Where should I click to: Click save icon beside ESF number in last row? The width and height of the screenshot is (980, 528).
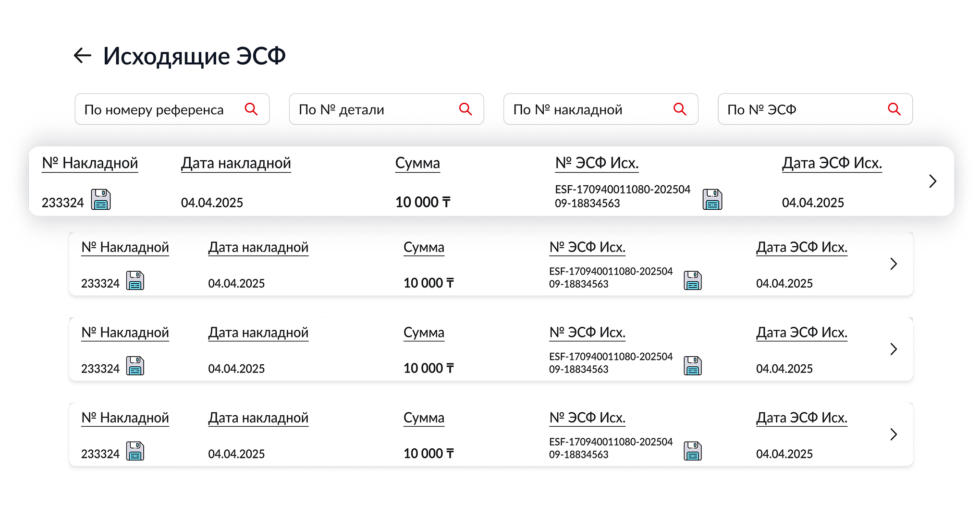tap(692, 451)
